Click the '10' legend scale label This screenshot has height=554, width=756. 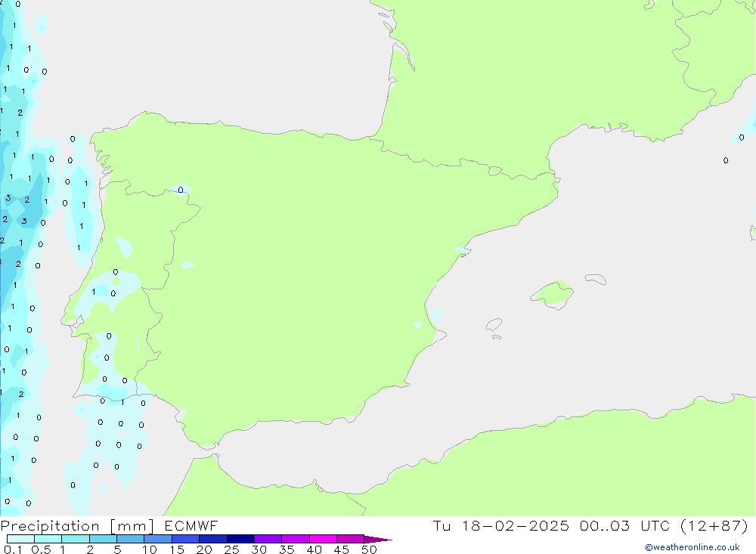(150, 549)
